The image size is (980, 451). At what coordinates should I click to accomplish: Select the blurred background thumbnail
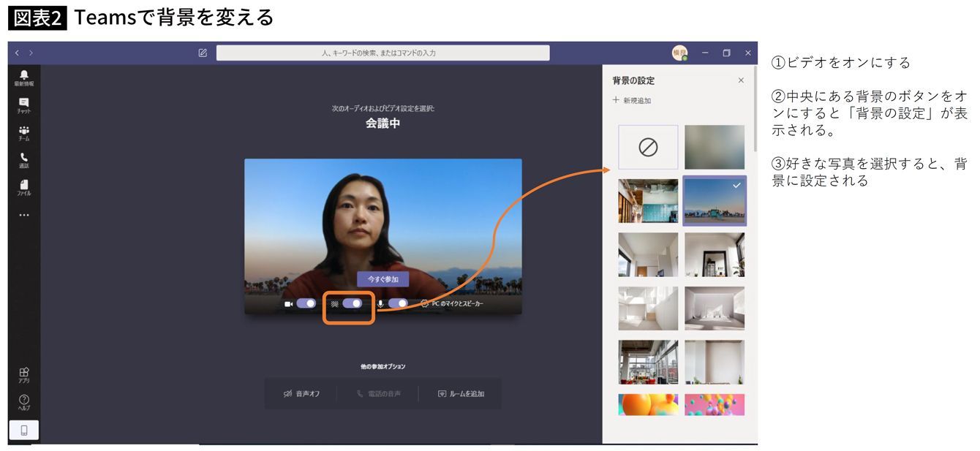(715, 147)
